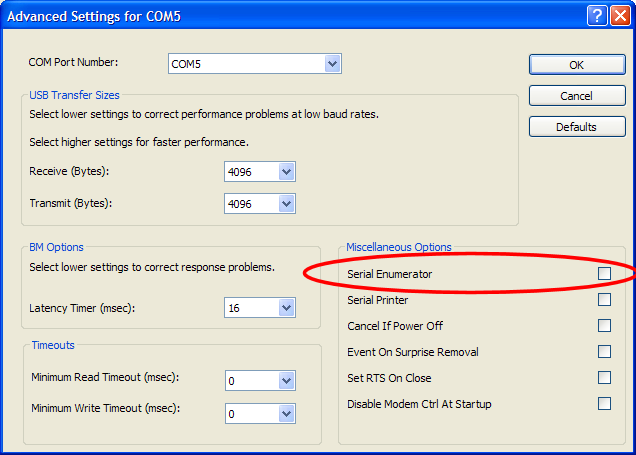The width and height of the screenshot is (636, 455).
Task: Click the question mark Help button
Action: (x=596, y=15)
